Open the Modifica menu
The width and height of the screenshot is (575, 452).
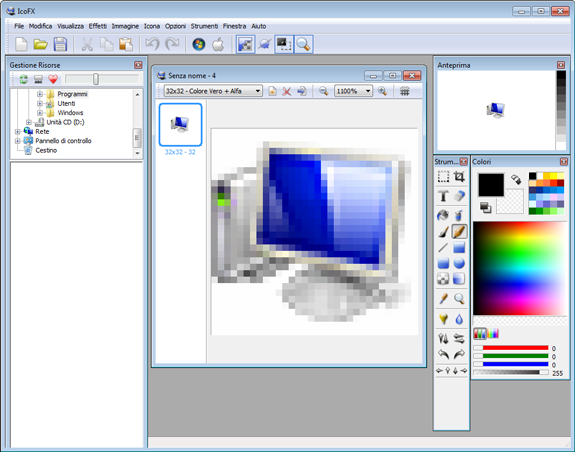(40, 26)
